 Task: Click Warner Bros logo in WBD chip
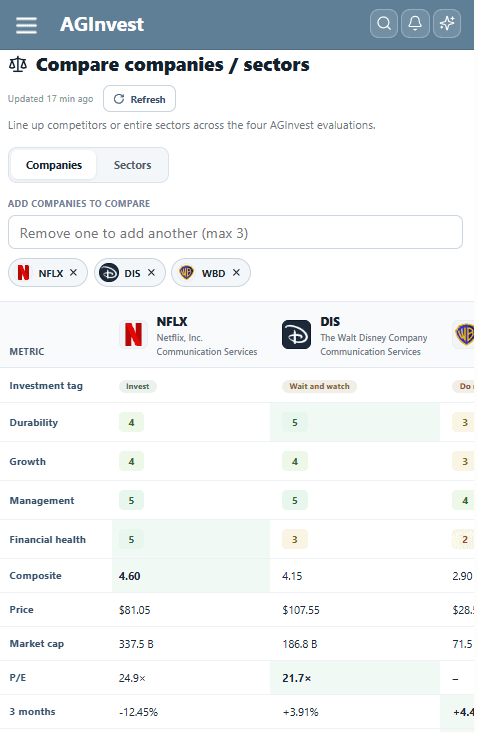tap(186, 273)
